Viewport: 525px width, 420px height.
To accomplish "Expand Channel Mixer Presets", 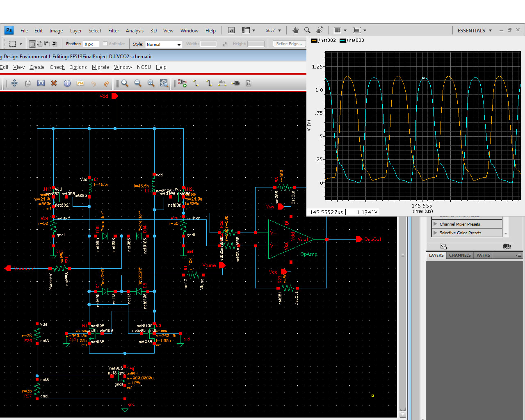I will tap(435, 224).
